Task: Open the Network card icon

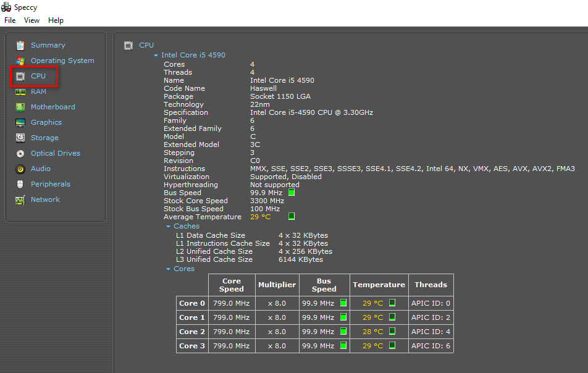Action: (x=20, y=200)
